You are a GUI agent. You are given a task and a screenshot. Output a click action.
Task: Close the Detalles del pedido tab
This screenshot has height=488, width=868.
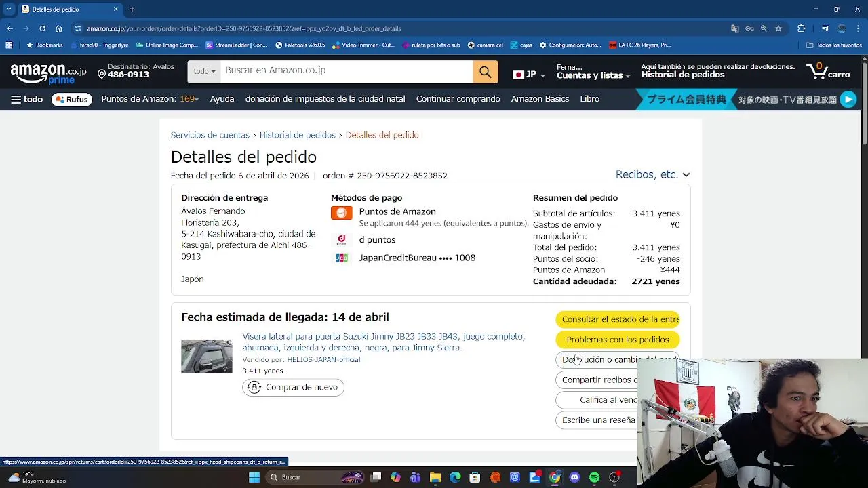[x=115, y=9]
